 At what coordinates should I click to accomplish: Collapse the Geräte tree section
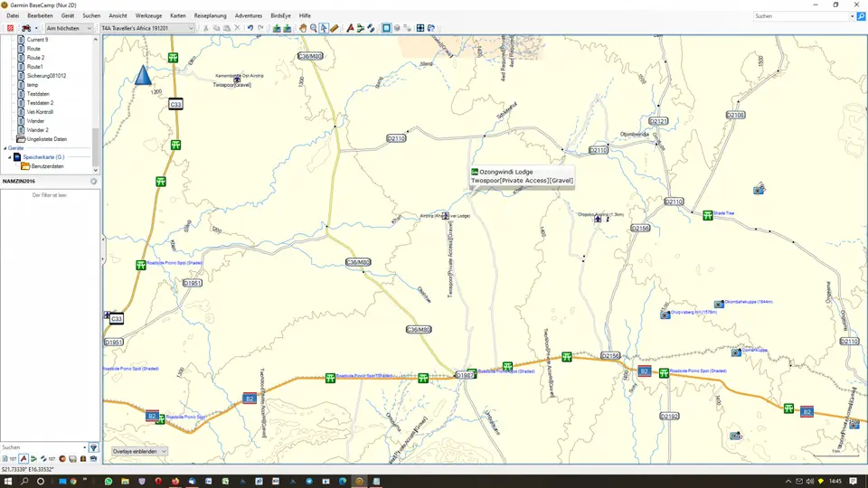point(5,148)
